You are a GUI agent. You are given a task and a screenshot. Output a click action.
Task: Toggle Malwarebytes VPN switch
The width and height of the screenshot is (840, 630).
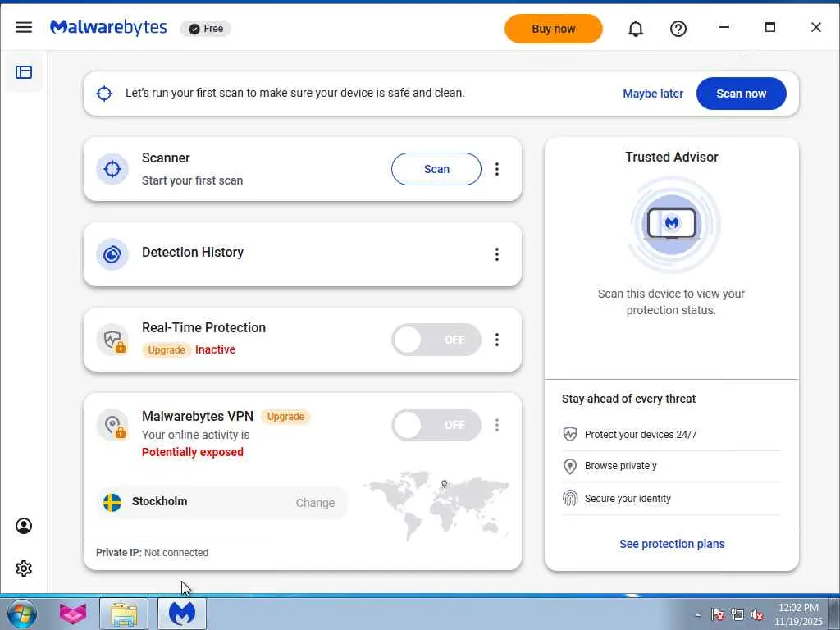(x=436, y=425)
